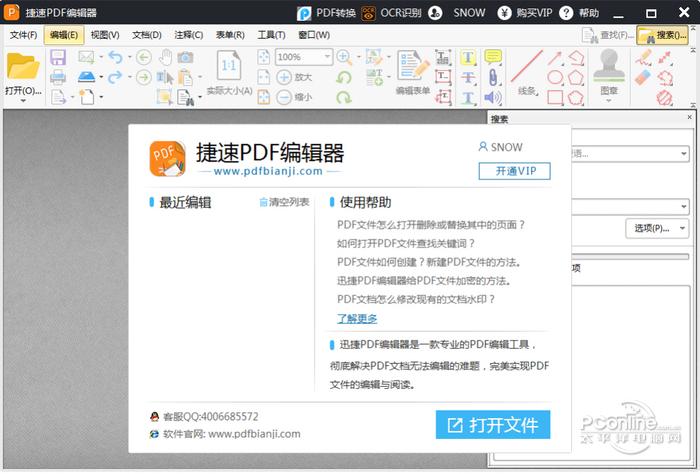Click the 帮助 help button

click(x=579, y=13)
